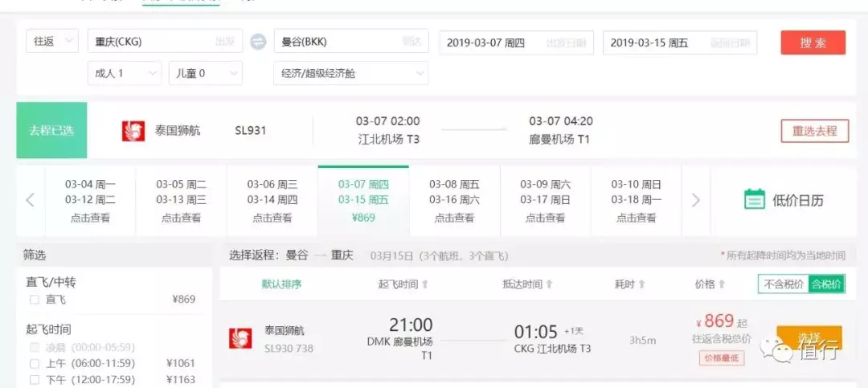Open the low-price calendar icon
The height and width of the screenshot is (388, 868).
click(754, 200)
